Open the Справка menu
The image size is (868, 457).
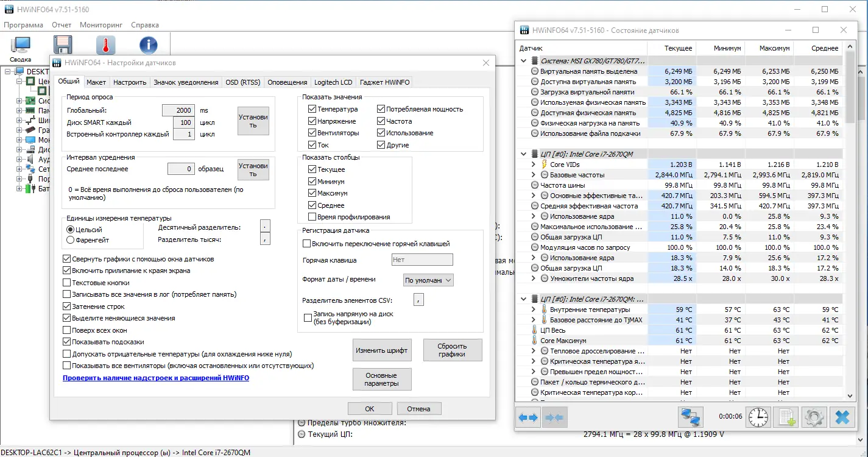click(145, 25)
